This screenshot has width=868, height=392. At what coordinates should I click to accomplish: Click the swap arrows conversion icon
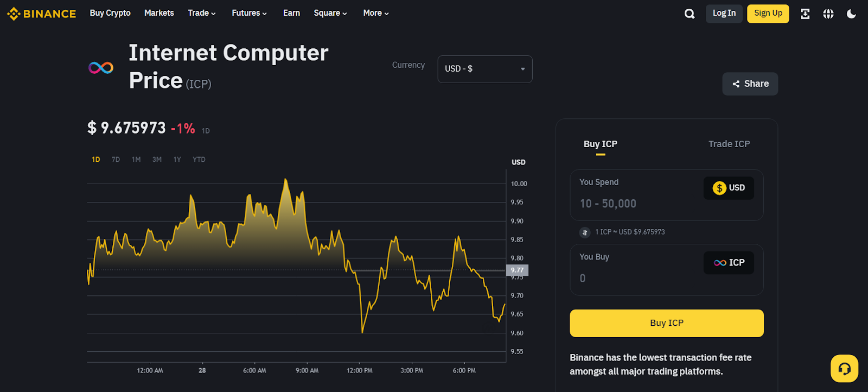[585, 232]
